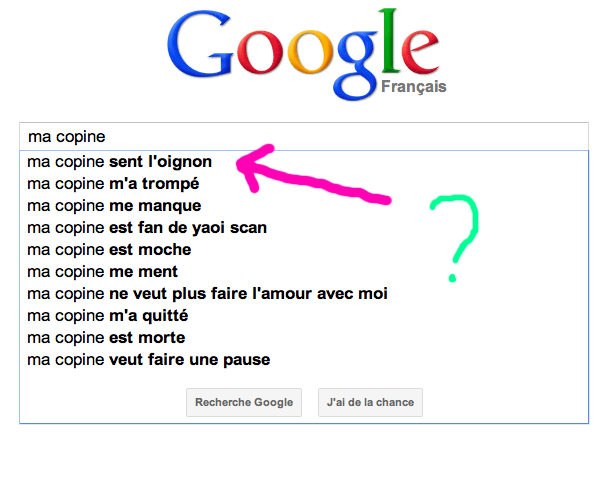Focus the search field containing "ma copine"
The width and height of the screenshot is (608, 496).
pyautogui.click(x=300, y=136)
